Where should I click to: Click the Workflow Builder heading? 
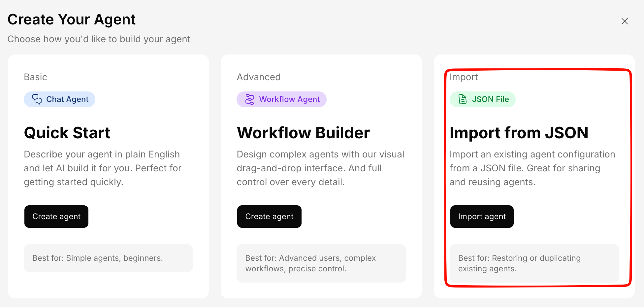(303, 133)
